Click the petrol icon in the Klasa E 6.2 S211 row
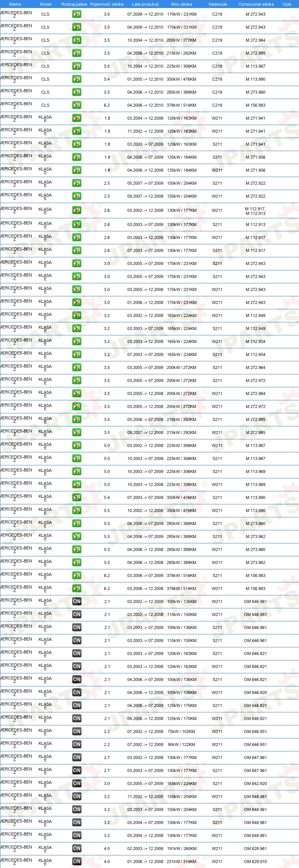Image resolution: width=299 pixels, height=868 pixels. coord(76,575)
